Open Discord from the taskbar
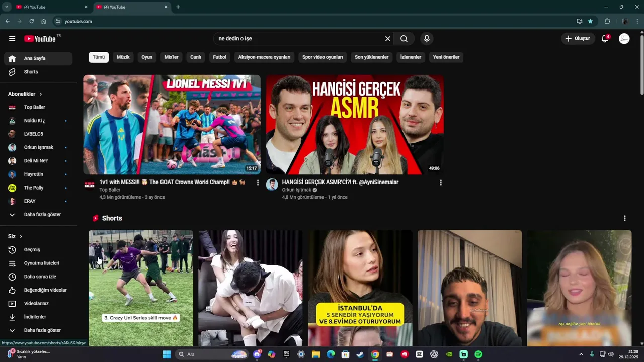This screenshot has width=644, height=362. click(x=257, y=354)
